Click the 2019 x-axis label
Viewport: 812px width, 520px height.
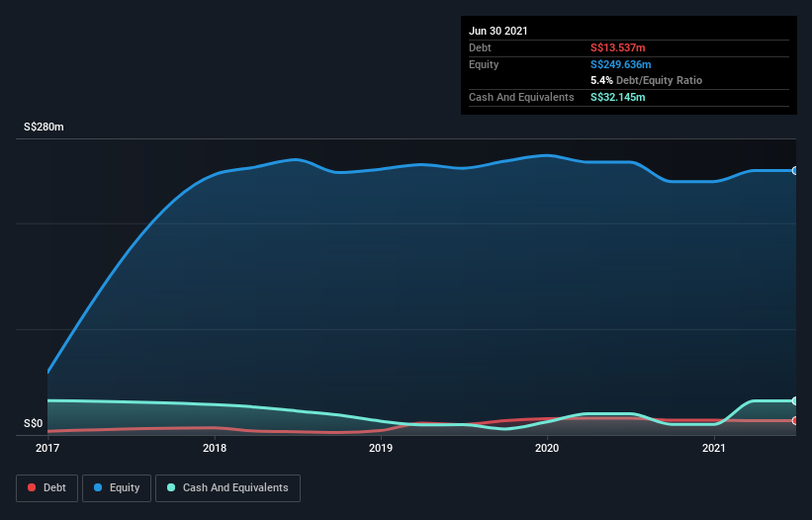click(x=381, y=448)
